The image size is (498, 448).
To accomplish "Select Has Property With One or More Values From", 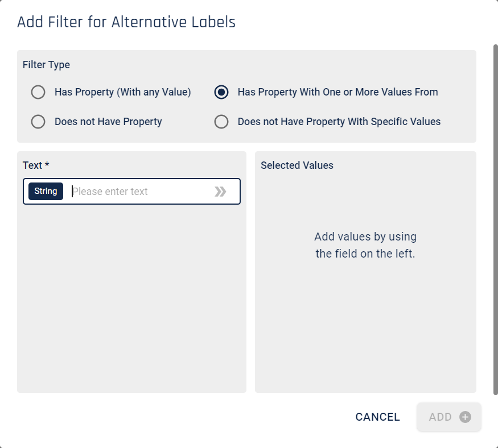I will pos(221,92).
